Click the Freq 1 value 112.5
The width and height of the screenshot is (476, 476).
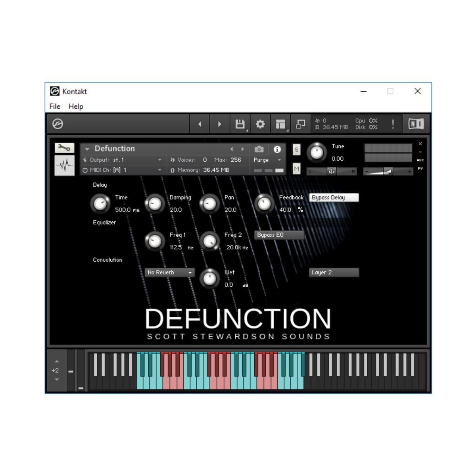pos(176,247)
